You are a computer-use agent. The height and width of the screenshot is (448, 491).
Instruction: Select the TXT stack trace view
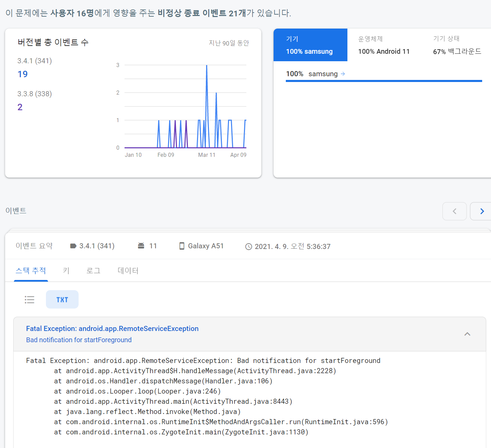tap(62, 299)
